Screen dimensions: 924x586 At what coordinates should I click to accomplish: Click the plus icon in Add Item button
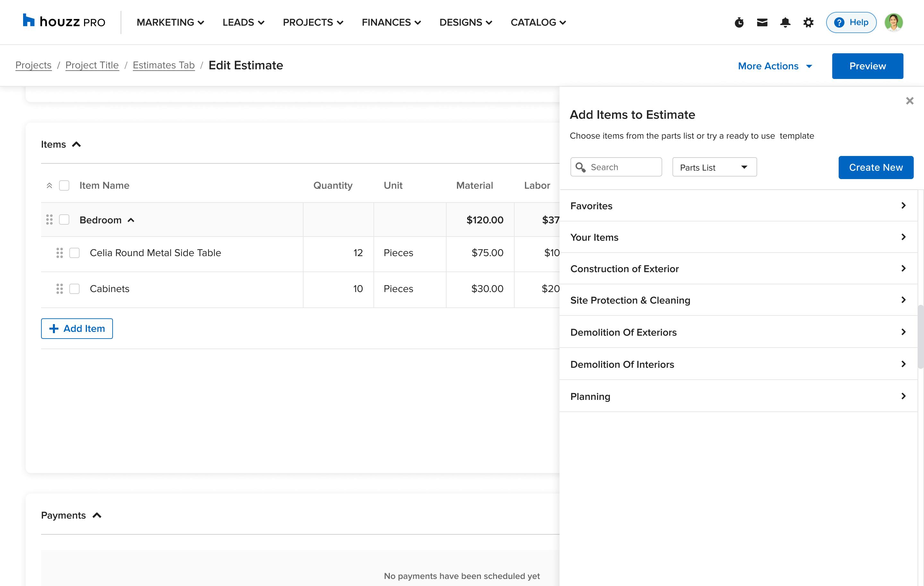tap(54, 329)
